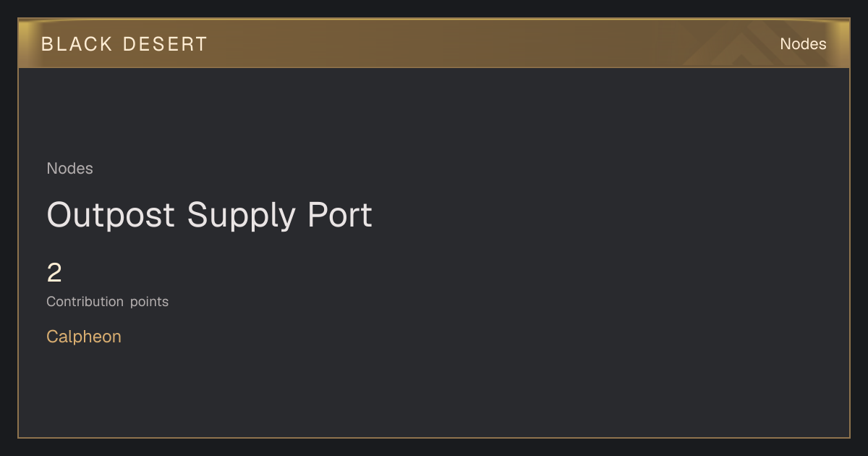Click the word Port in the title
The height and width of the screenshot is (456, 868).
coord(341,216)
